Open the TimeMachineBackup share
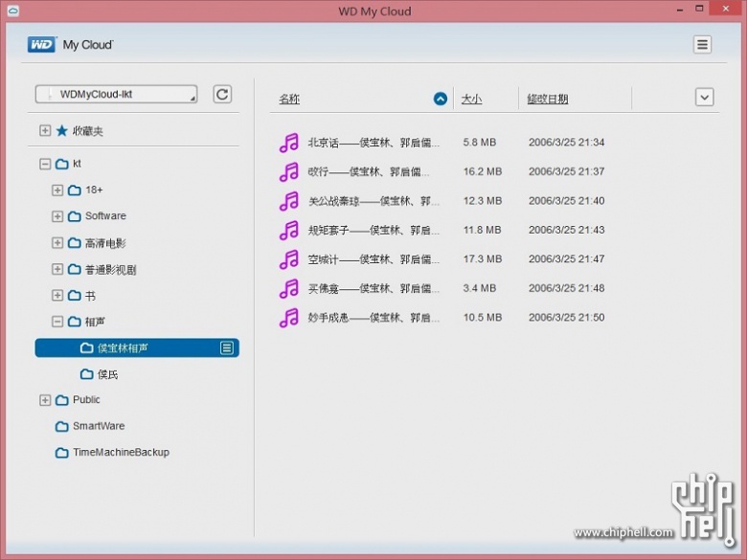Screen dimensions: 747x560 121,453
